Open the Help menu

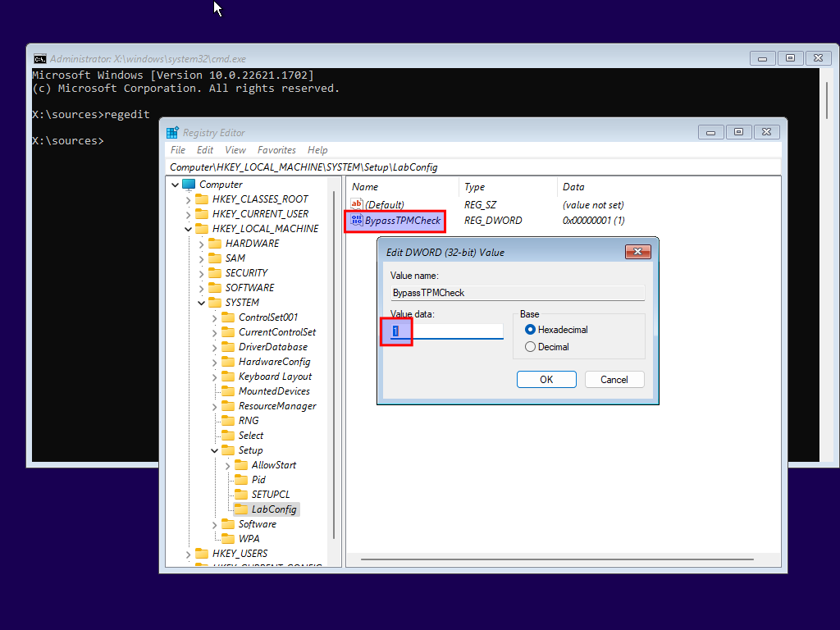click(317, 150)
